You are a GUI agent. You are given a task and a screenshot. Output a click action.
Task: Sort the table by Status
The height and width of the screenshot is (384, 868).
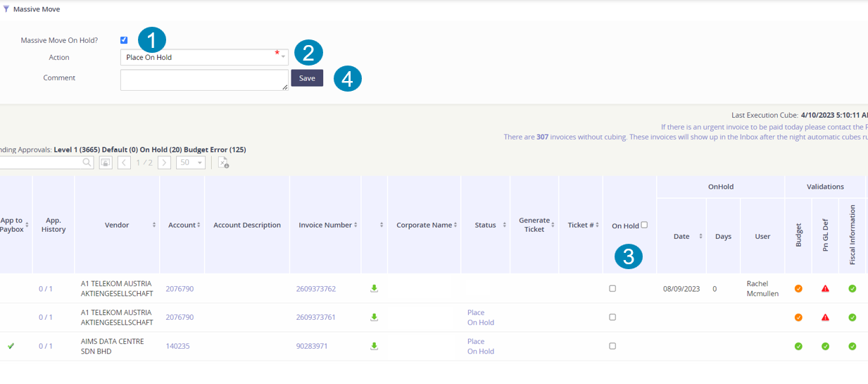[504, 225]
